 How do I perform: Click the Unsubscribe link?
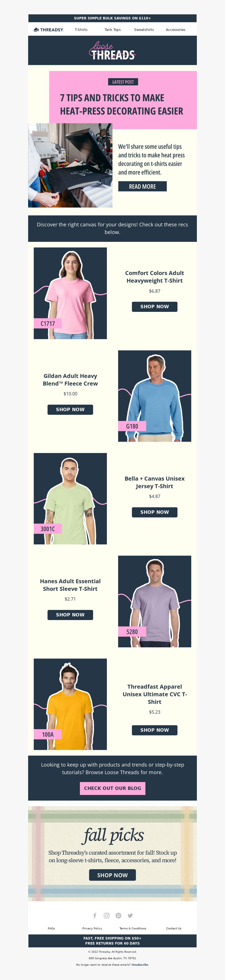(140, 965)
